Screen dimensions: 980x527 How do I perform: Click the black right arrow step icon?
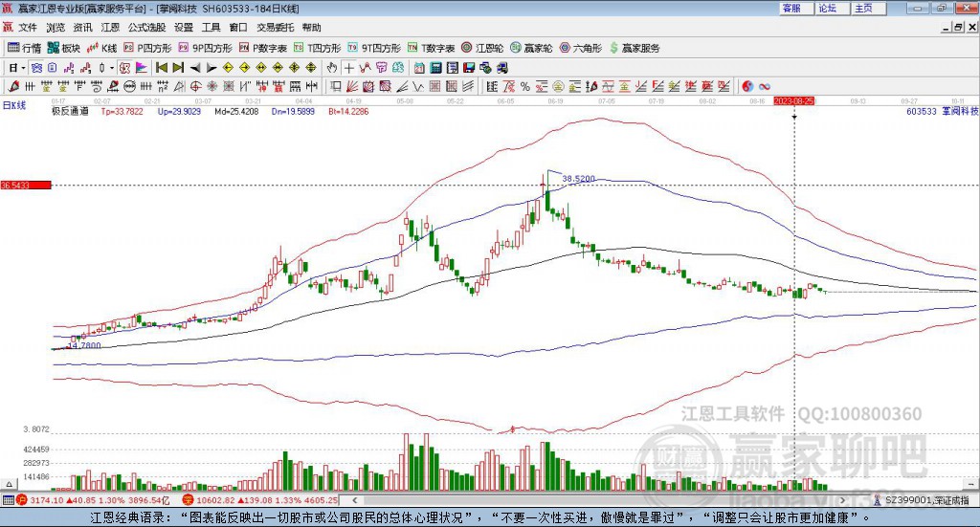212,68
